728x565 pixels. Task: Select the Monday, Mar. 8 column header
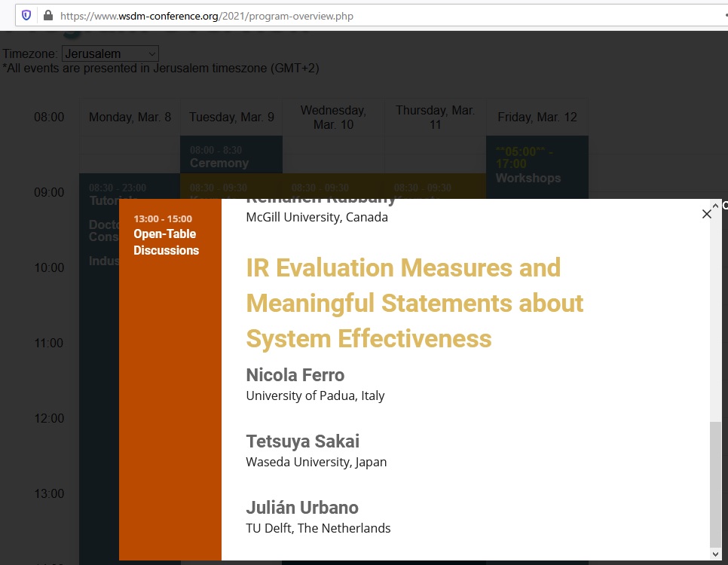pos(130,117)
